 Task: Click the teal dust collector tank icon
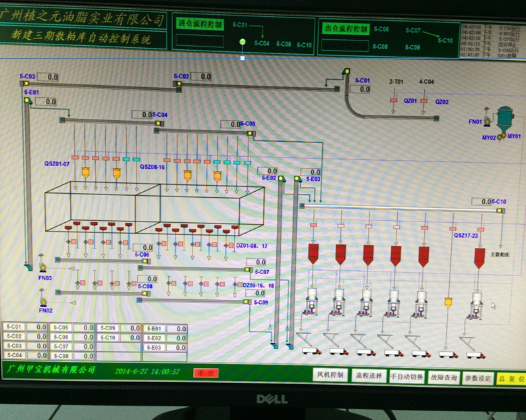(x=504, y=117)
